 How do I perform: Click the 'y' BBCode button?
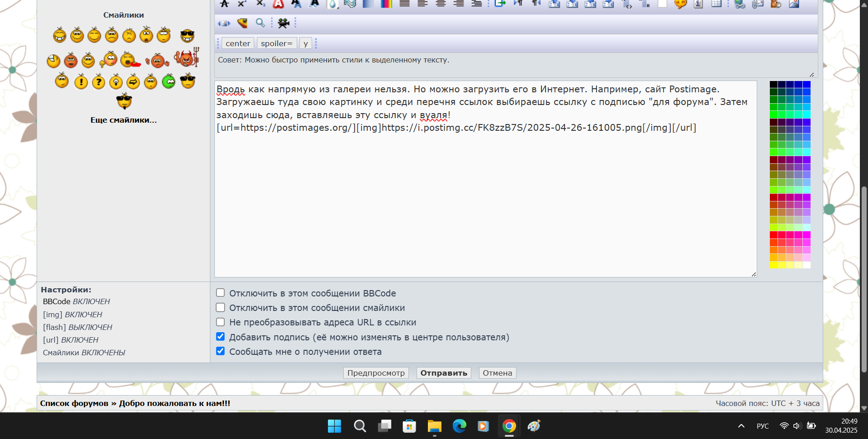coord(306,43)
